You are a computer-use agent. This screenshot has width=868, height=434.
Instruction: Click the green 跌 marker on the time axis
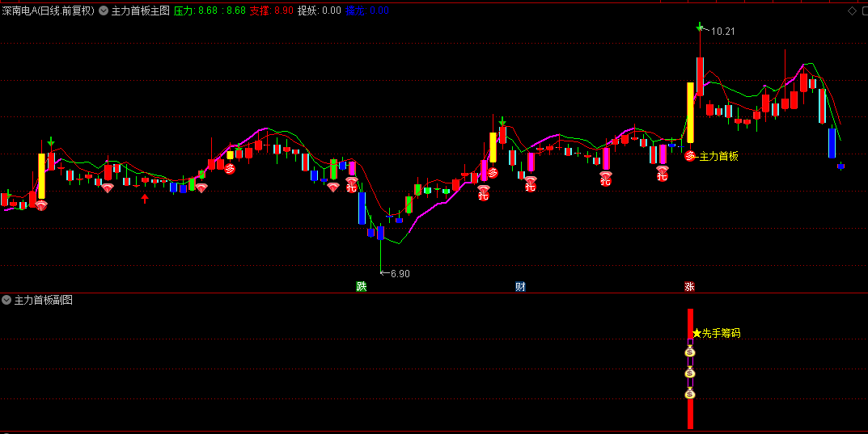click(x=362, y=286)
